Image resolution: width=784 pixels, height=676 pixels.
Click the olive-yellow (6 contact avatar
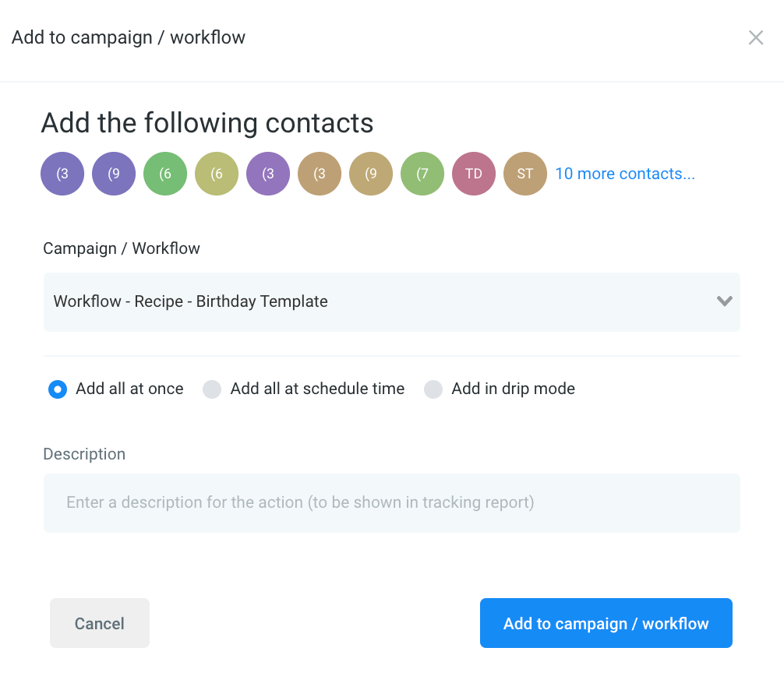217,174
